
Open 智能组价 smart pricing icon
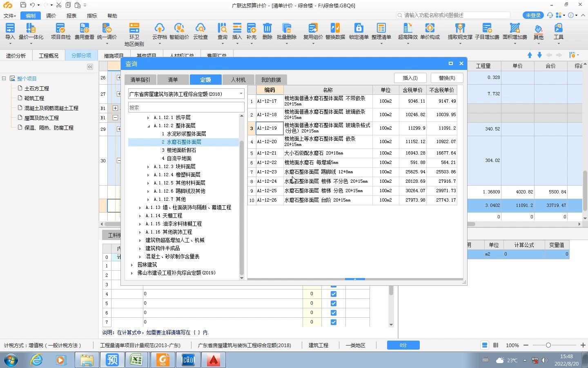point(179,31)
